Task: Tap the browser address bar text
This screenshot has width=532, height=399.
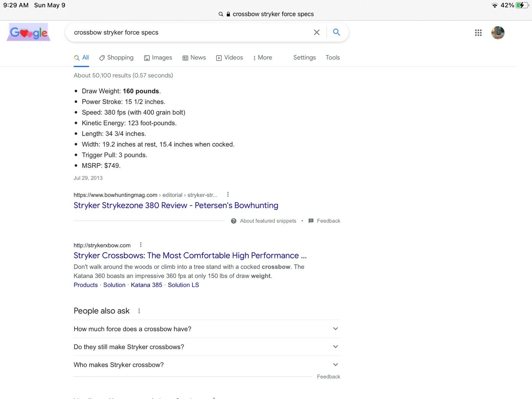Action: point(273,14)
